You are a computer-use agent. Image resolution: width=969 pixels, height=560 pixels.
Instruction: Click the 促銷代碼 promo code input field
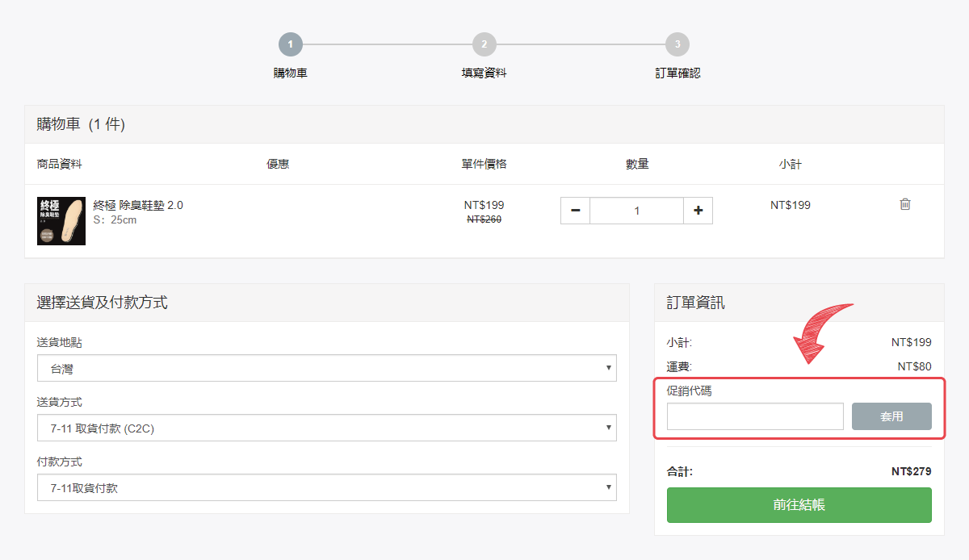click(x=755, y=416)
